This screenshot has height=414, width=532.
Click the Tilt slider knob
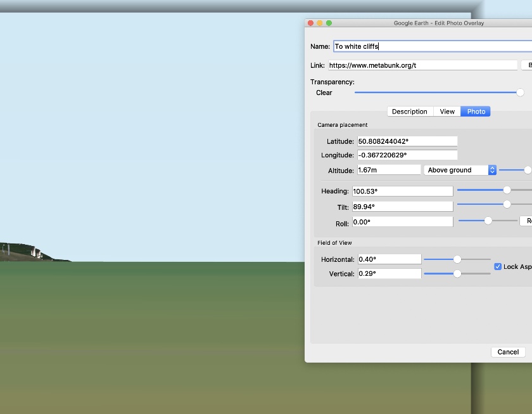click(507, 204)
